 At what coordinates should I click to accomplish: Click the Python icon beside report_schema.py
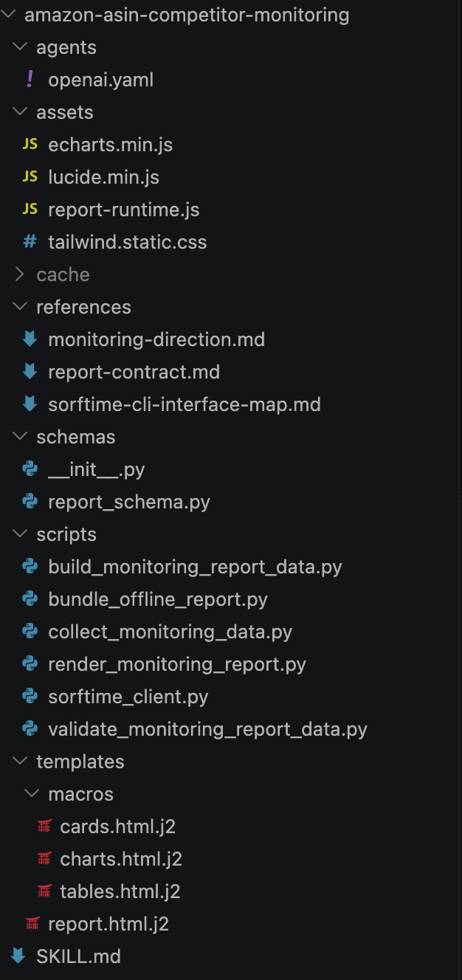point(30,502)
